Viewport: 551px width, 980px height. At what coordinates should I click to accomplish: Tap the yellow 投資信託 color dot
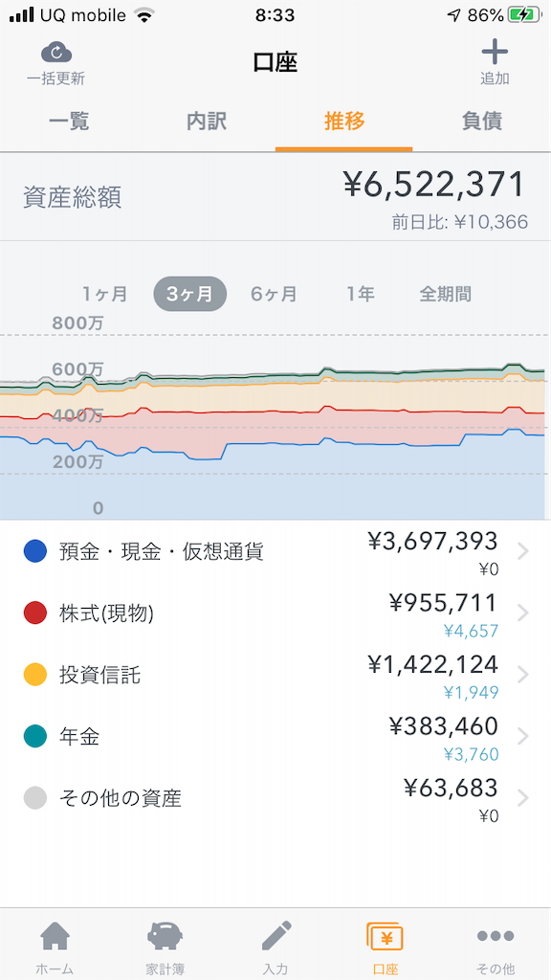[35, 675]
